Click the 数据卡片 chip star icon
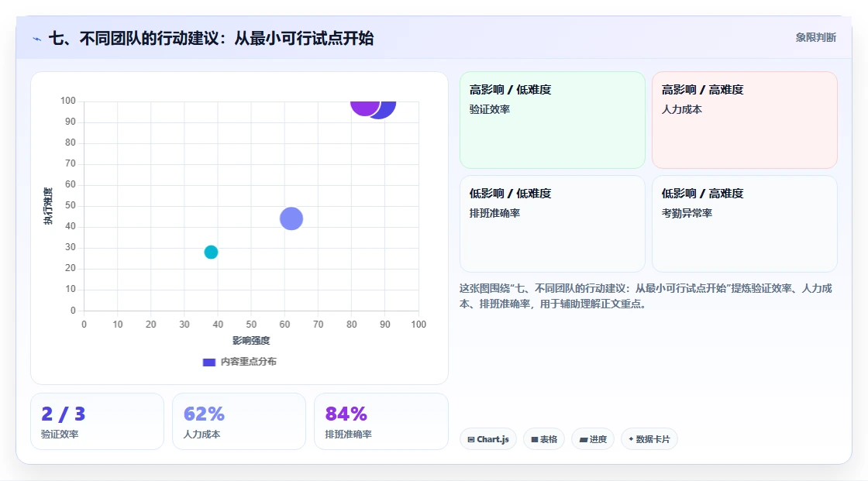This screenshot has height=481, width=868. (x=631, y=439)
